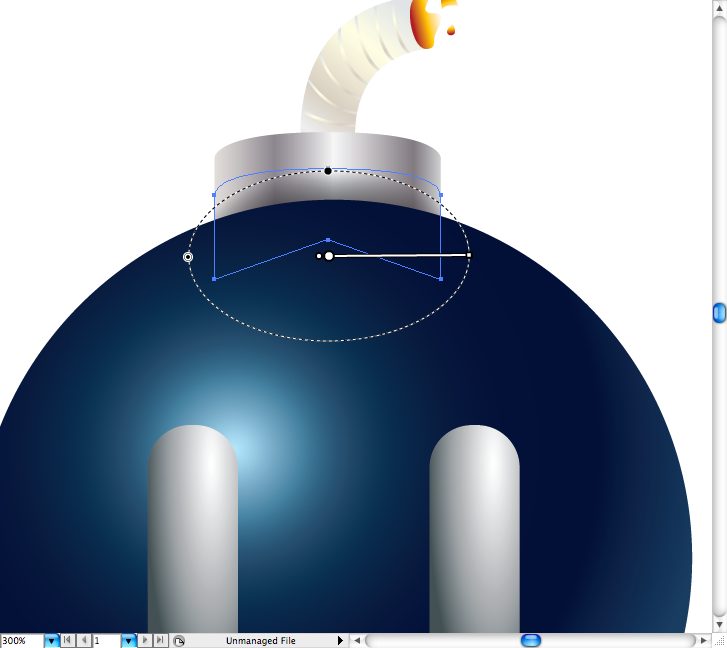The width and height of the screenshot is (727, 648).
Task: Click the Last artboard navigation button
Action: [x=161, y=640]
